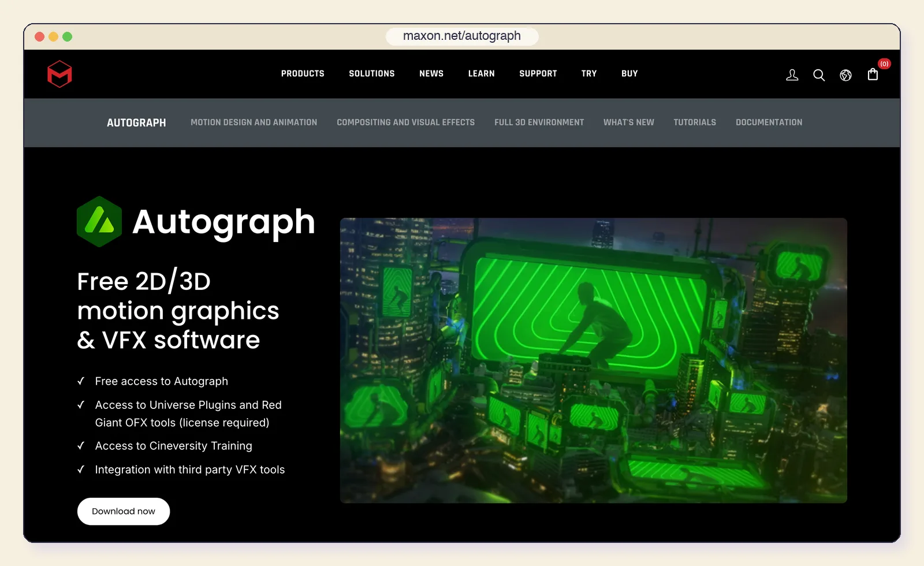The width and height of the screenshot is (924, 566).
Task: Click the Maxon red hexagon logo
Action: [59, 74]
